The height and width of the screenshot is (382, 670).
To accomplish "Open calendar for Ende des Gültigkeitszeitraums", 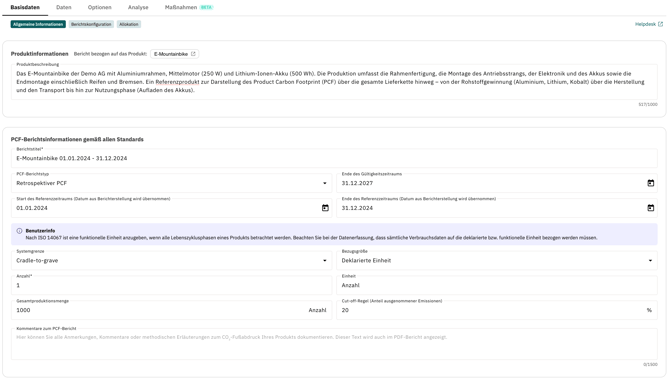I will 650,183.
